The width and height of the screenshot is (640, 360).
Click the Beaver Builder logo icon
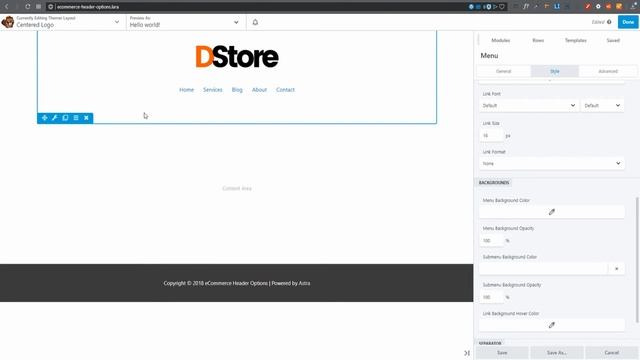[7, 22]
